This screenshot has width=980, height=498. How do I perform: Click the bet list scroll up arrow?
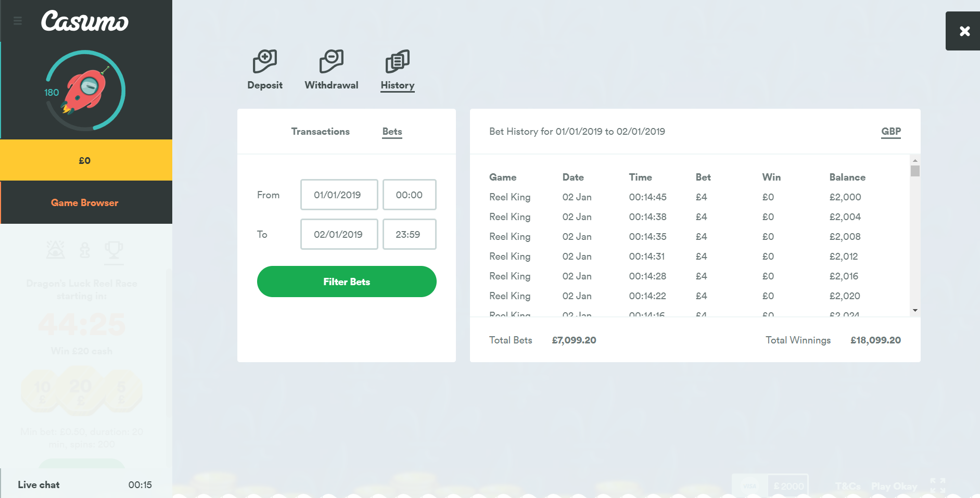(915, 160)
